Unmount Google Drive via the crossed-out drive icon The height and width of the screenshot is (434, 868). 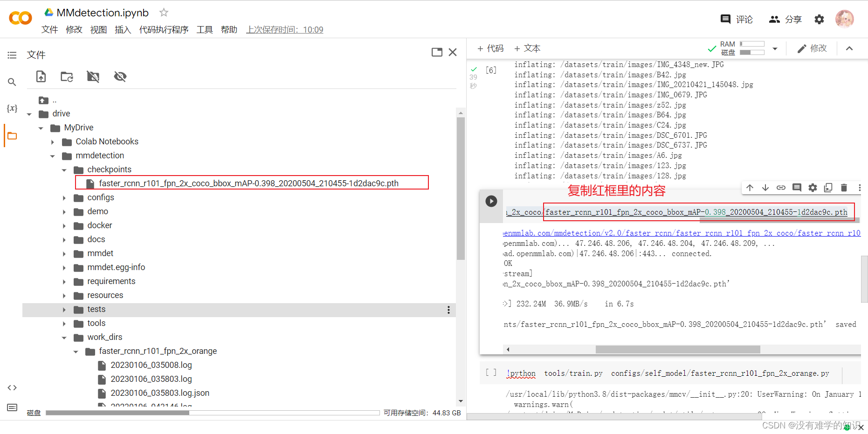[93, 76]
